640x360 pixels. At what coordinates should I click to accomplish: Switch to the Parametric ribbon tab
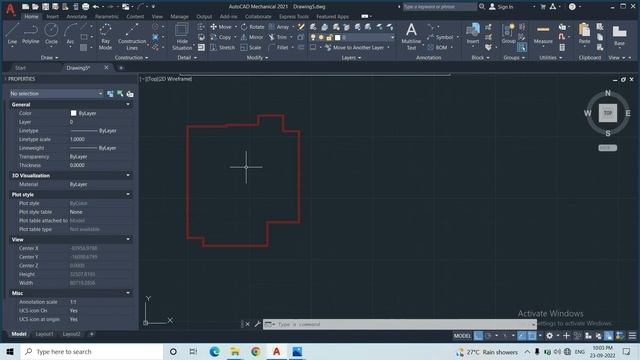(x=107, y=17)
